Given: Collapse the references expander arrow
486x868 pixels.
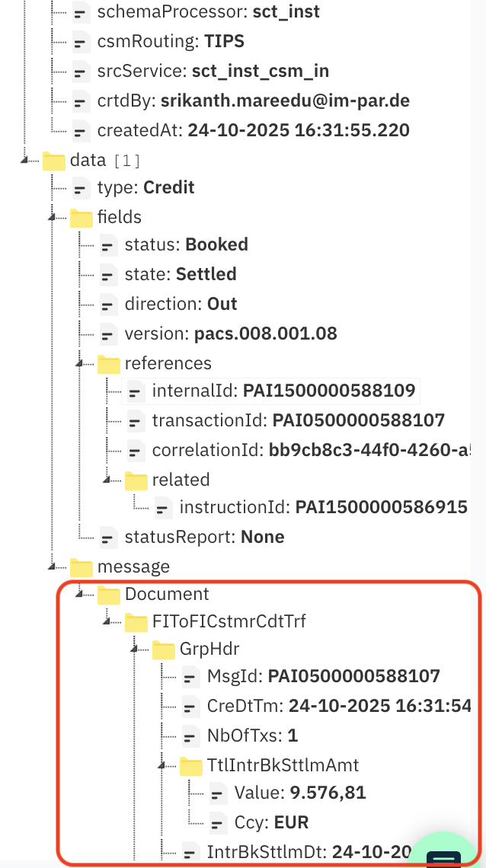Looking at the screenshot, I should pyautogui.click(x=82, y=363).
